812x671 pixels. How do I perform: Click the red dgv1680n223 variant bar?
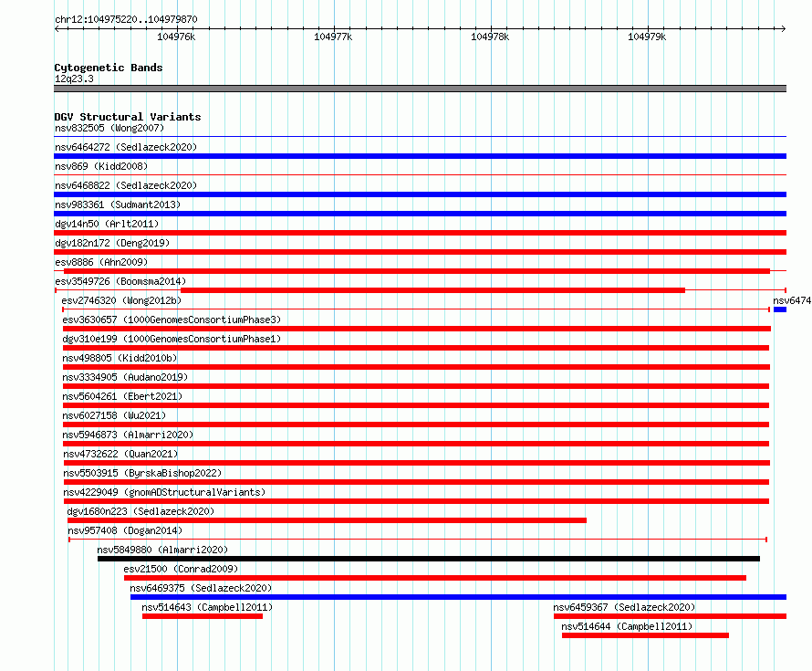point(327,520)
